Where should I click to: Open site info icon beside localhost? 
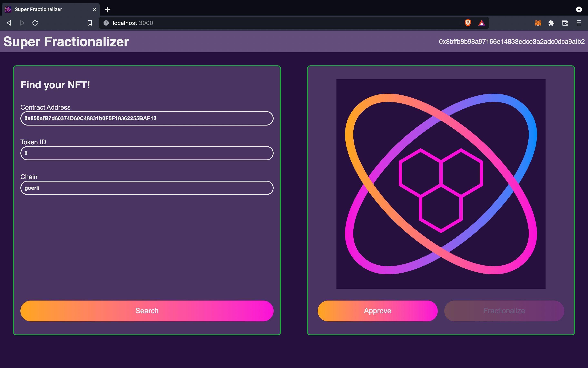pos(106,23)
